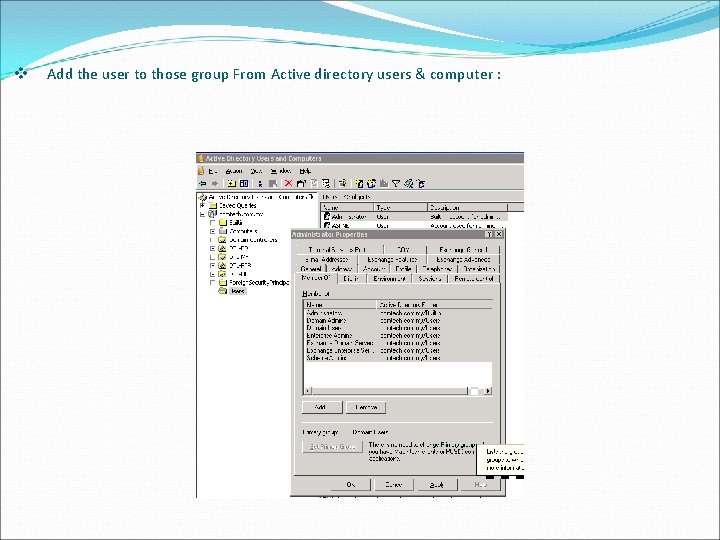Click the create new user toolbar icon

point(359,184)
